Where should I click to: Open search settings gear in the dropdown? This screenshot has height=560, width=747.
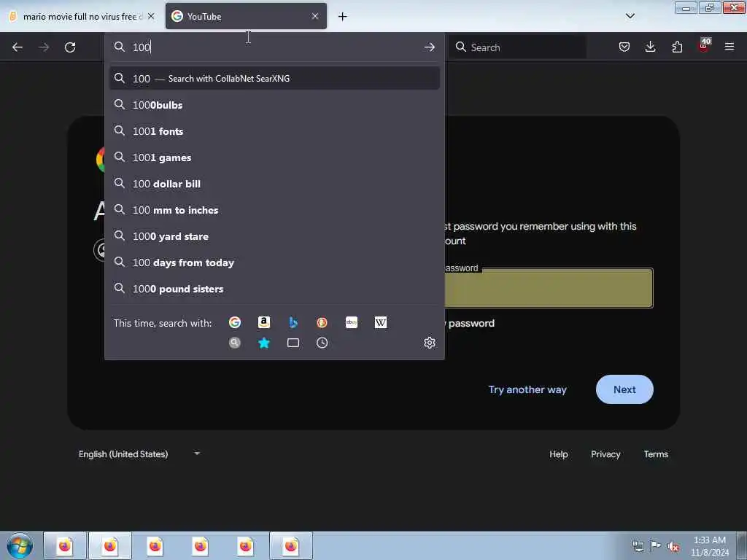tap(430, 343)
